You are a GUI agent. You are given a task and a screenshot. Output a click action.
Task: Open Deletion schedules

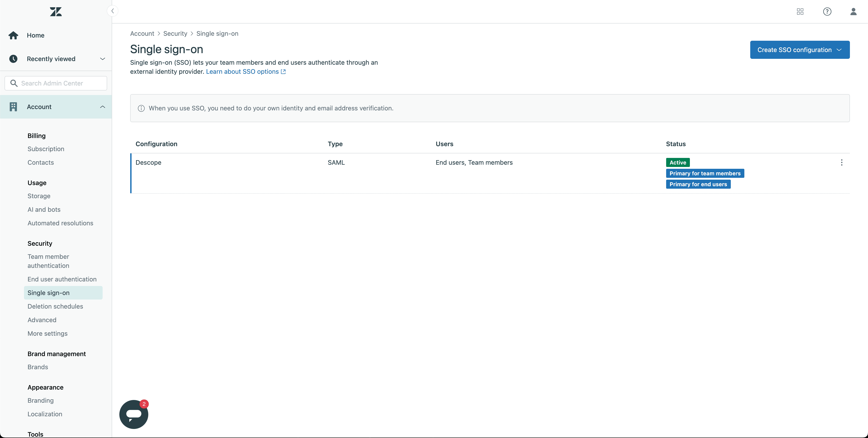coord(55,306)
